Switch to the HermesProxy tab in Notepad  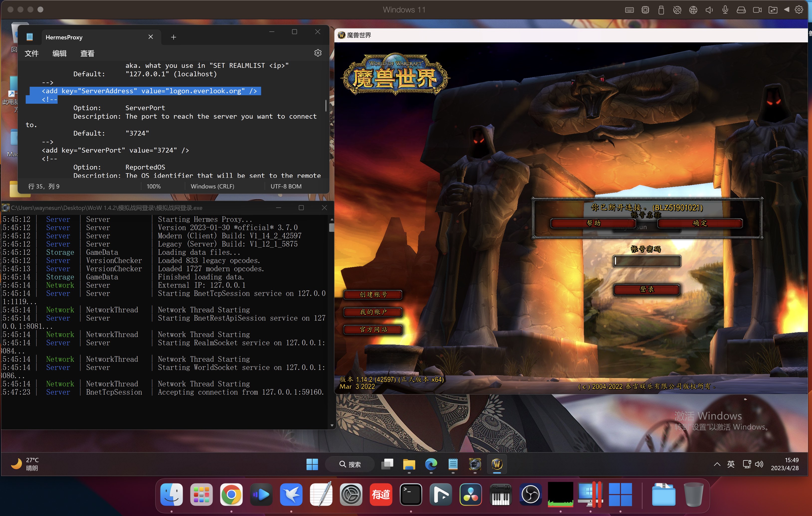coord(64,37)
